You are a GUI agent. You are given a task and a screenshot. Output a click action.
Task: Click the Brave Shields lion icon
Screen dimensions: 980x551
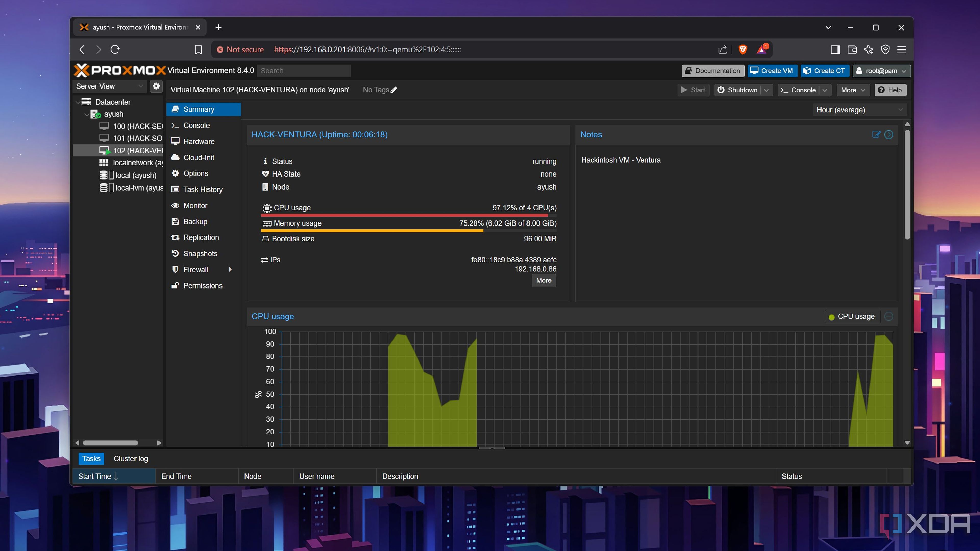[743, 49]
